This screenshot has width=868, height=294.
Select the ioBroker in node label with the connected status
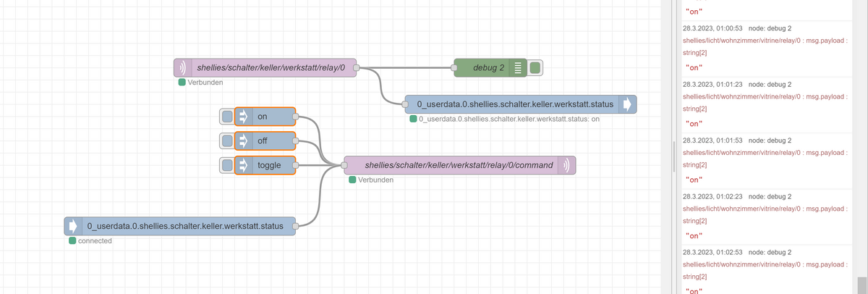[x=187, y=227]
